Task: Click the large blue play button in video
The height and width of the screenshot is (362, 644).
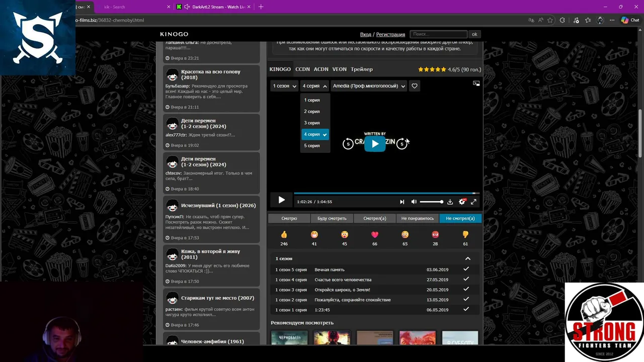Action: [375, 144]
